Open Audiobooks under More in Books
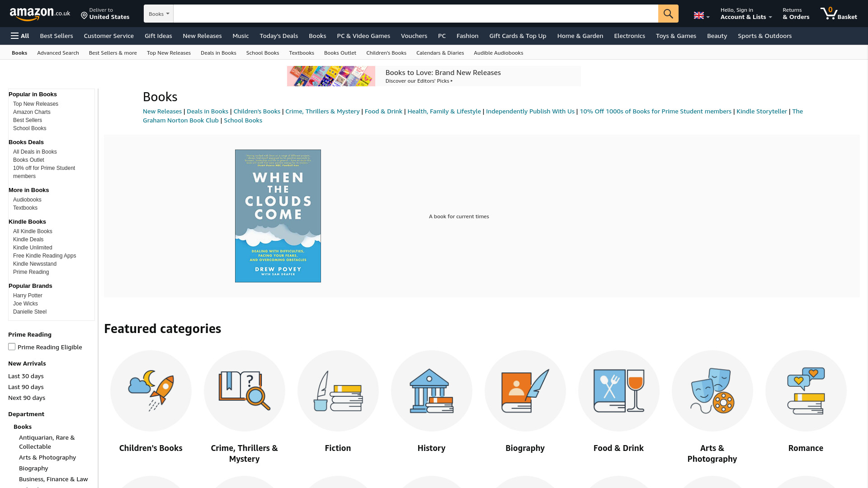Image resolution: width=868 pixels, height=488 pixels. 27,200
